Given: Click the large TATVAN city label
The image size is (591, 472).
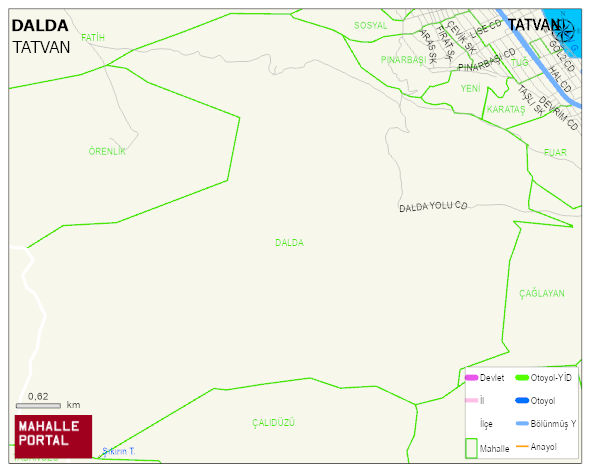Looking at the screenshot, I should pyautogui.click(x=533, y=25).
